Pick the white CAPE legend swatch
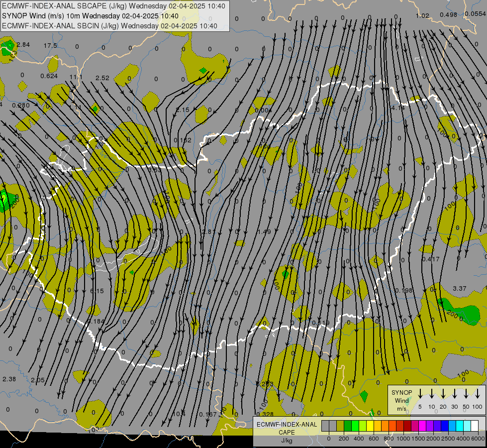This screenshot has height=448, width=487. 475,426
